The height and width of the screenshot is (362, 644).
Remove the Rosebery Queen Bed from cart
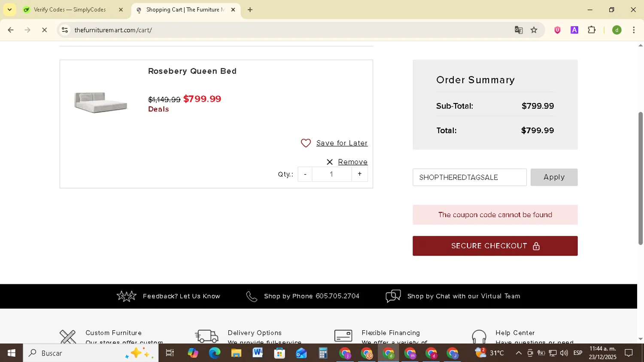pyautogui.click(x=352, y=162)
